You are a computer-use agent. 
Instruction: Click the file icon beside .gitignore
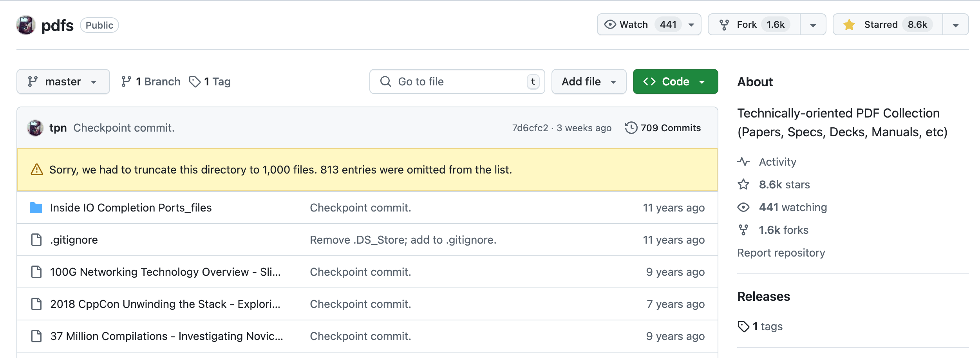pos(36,240)
